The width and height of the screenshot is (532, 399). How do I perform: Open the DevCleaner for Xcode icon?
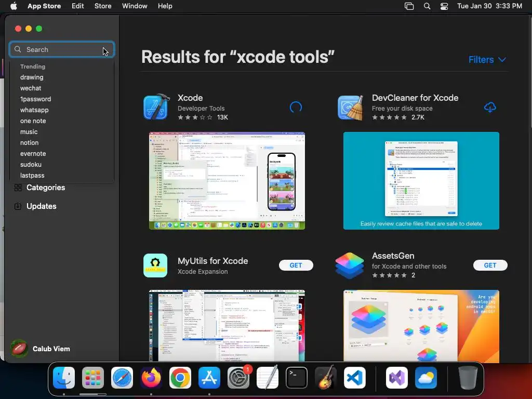pyautogui.click(x=350, y=107)
